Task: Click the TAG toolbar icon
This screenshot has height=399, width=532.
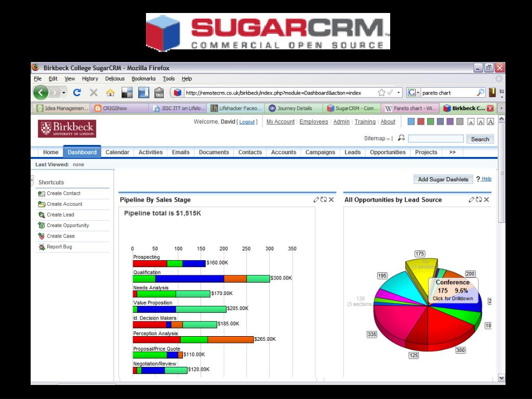Action: click(159, 92)
